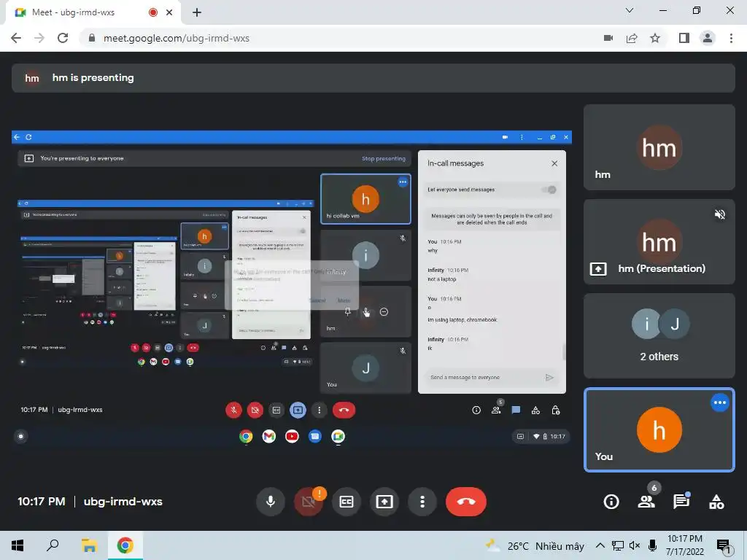Click the muted volume tray icon
Viewport: 747px width, 560px height.
(635, 545)
